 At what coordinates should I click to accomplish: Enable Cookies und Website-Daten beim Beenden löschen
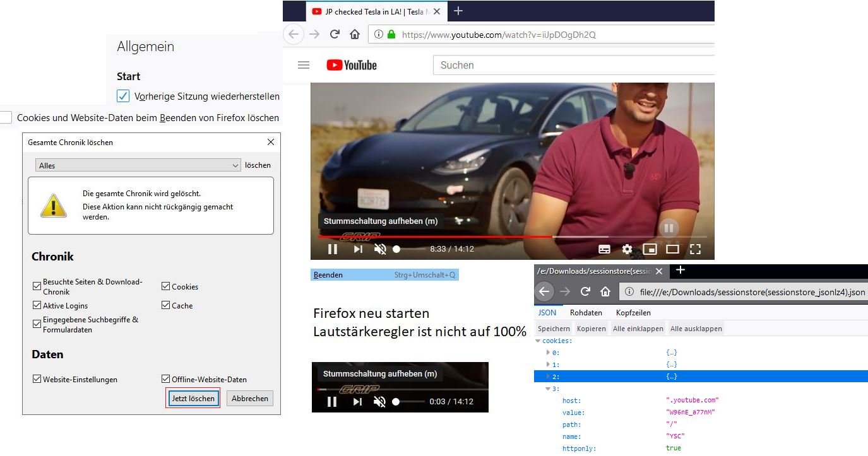[x=6, y=117]
